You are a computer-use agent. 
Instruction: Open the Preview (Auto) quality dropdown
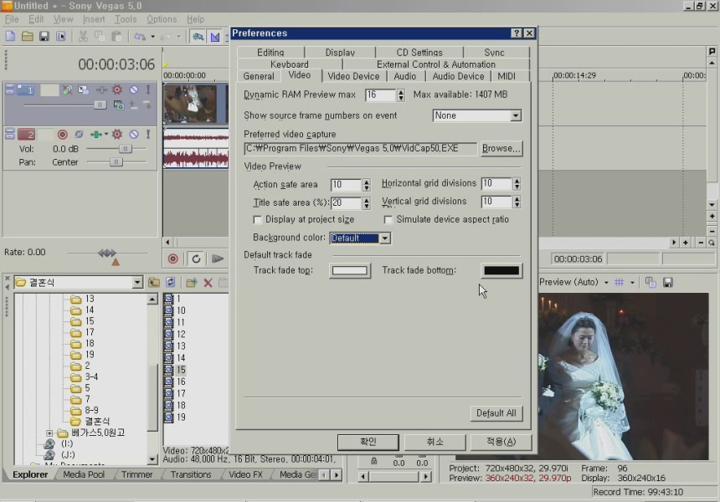(606, 282)
